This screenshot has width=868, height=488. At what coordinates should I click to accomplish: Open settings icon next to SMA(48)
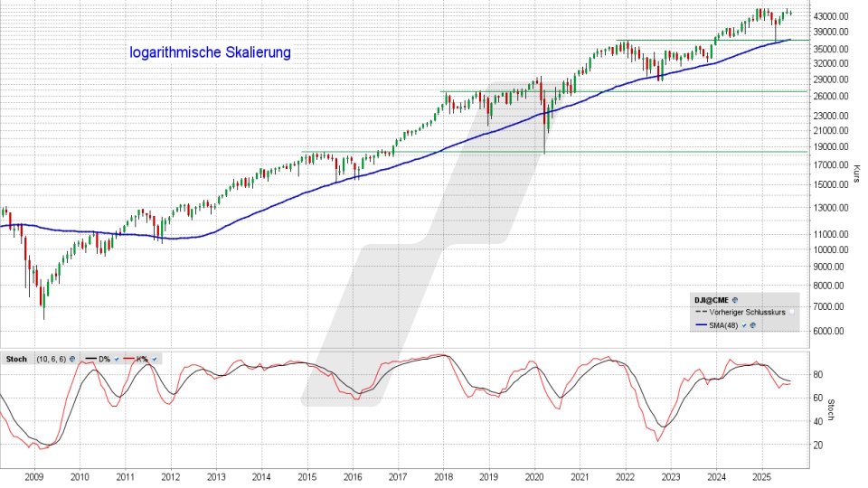coord(753,325)
